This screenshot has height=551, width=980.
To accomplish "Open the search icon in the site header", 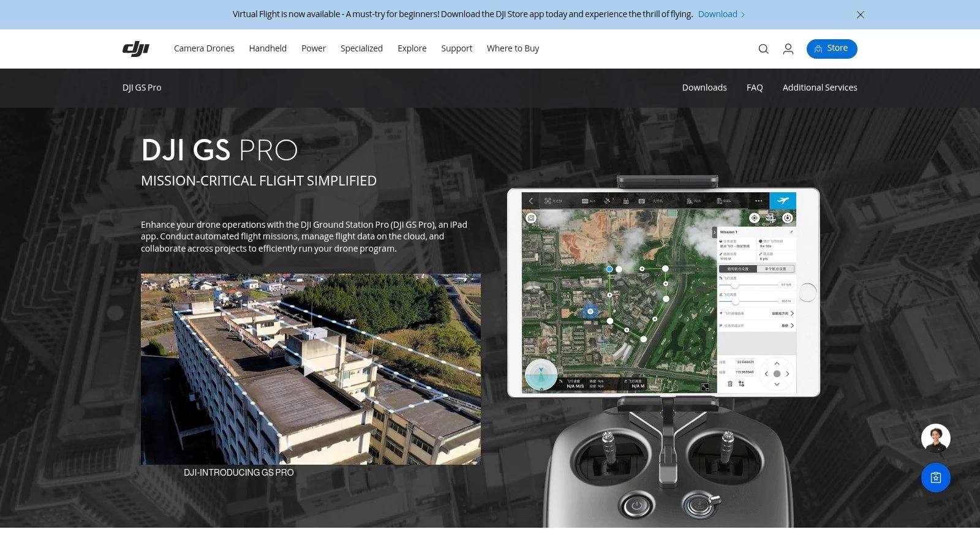I will (763, 49).
